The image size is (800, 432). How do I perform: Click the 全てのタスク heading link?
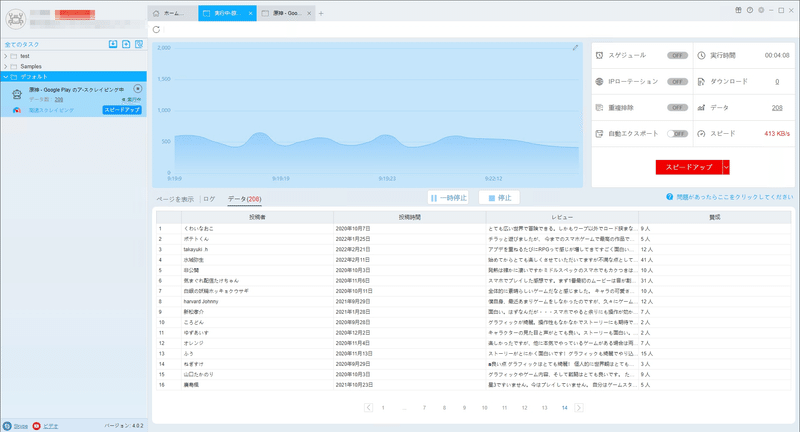[x=22, y=44]
